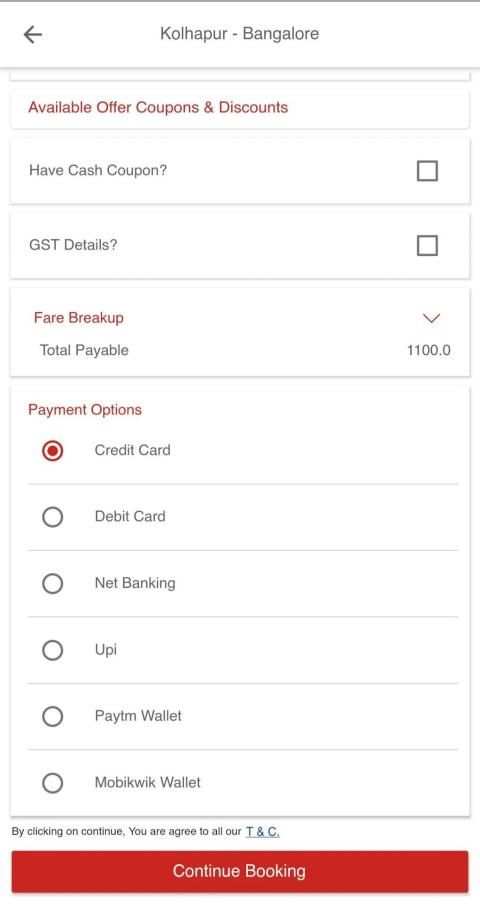This screenshot has width=480, height=905.
Task: Tap the Total Payable amount 1100.0
Action: pyautogui.click(x=429, y=350)
